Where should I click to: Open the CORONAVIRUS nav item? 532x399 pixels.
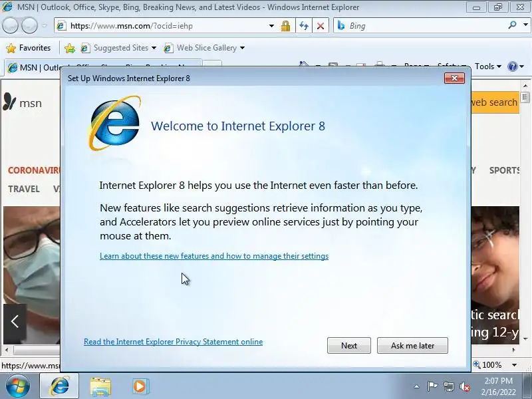coord(34,170)
